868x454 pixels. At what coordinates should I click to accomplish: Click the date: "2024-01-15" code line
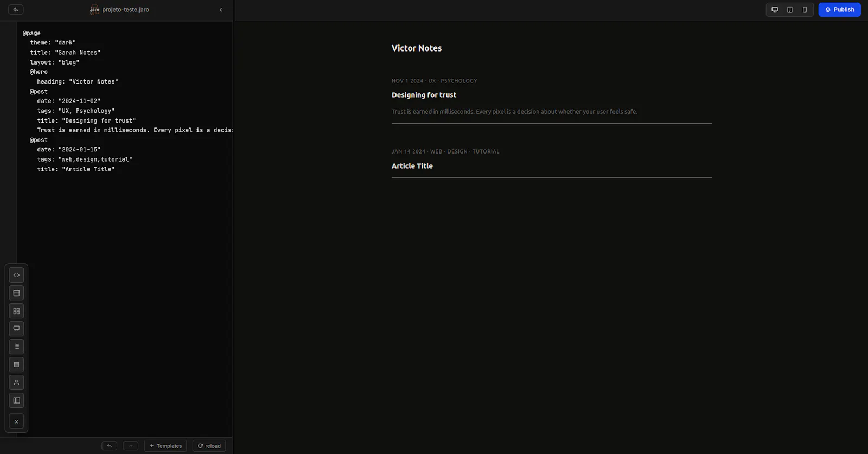click(x=68, y=149)
